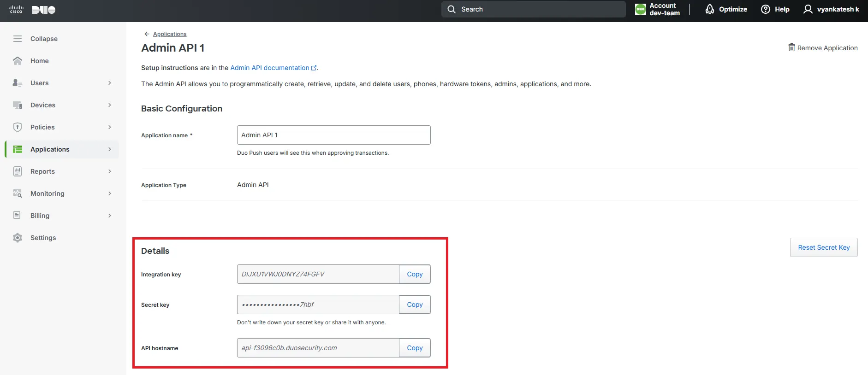Open Billing in the sidebar
This screenshot has width=868, height=375.
pyautogui.click(x=40, y=216)
